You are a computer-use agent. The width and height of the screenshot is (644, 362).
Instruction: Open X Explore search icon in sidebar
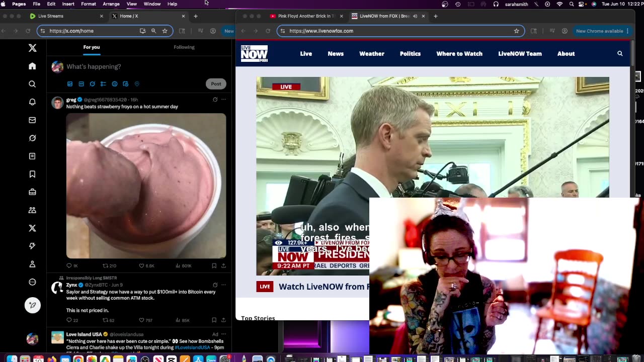pos(32,84)
